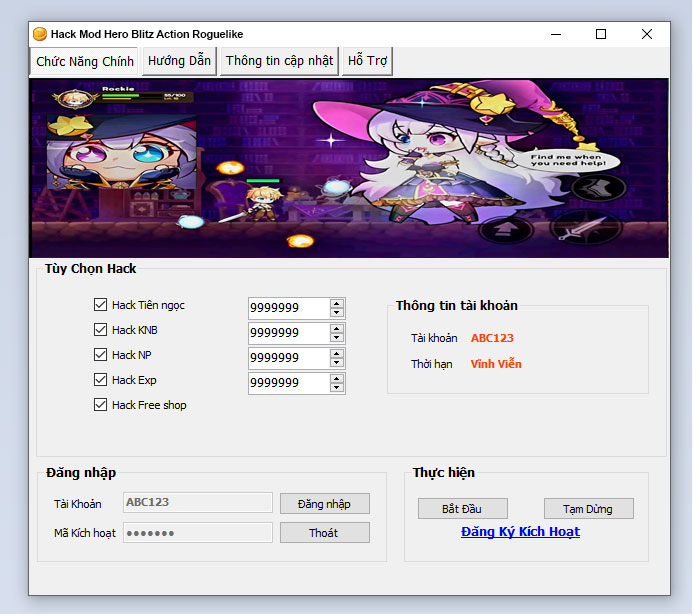Click the Tài Khoản input field

coord(198,503)
